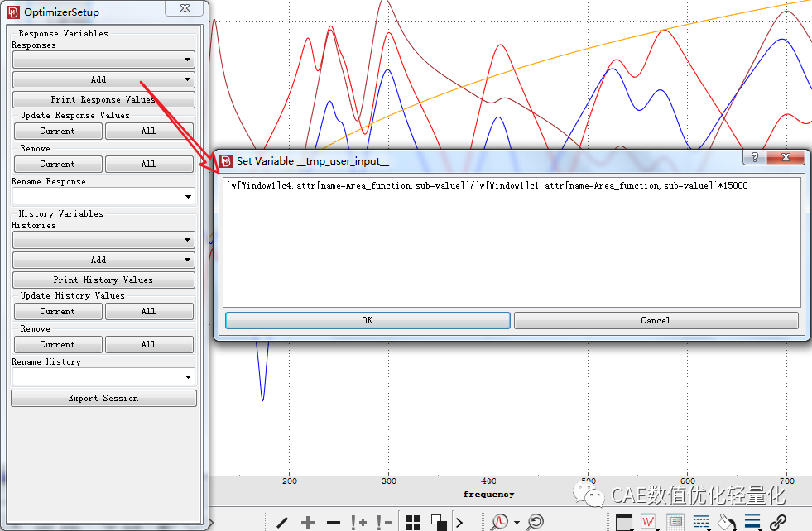Select the line draw tool icon
This screenshot has height=531, width=812.
click(282, 522)
